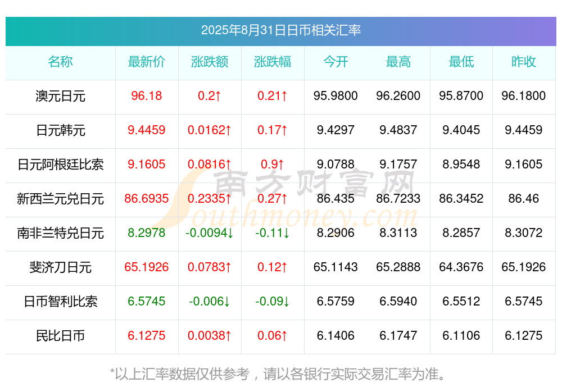Click high value 96.2600
The image size is (562, 392).
pos(398,95)
